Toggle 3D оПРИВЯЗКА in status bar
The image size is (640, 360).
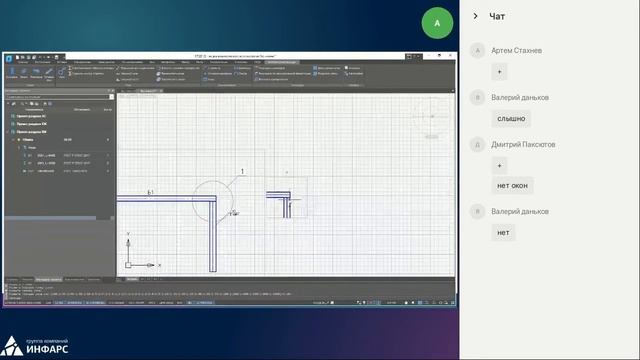pyautogui.click(x=96, y=302)
